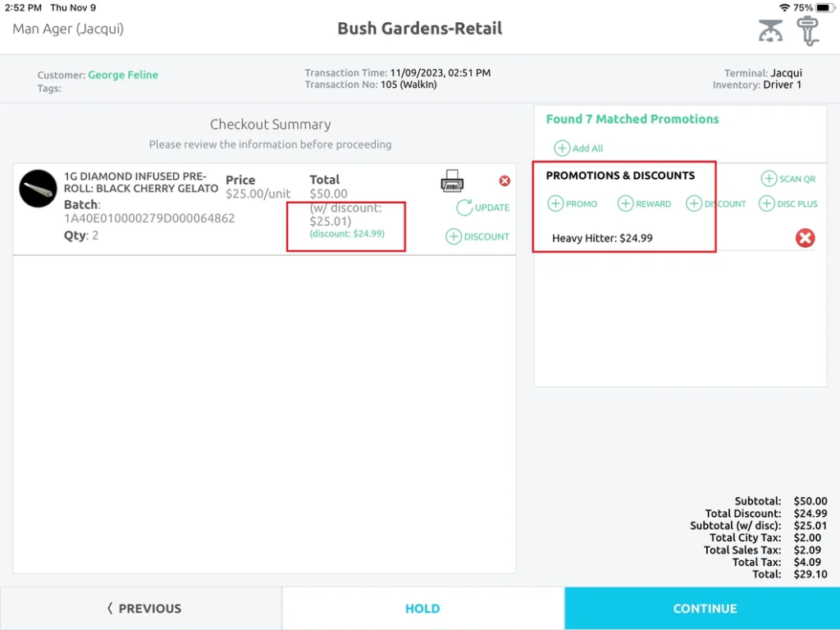Click Add All matched promotions
Viewport: 840px width, 630px height.
click(578, 148)
